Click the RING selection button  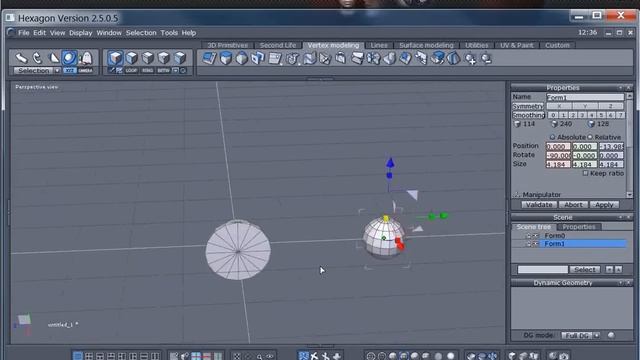147,71
